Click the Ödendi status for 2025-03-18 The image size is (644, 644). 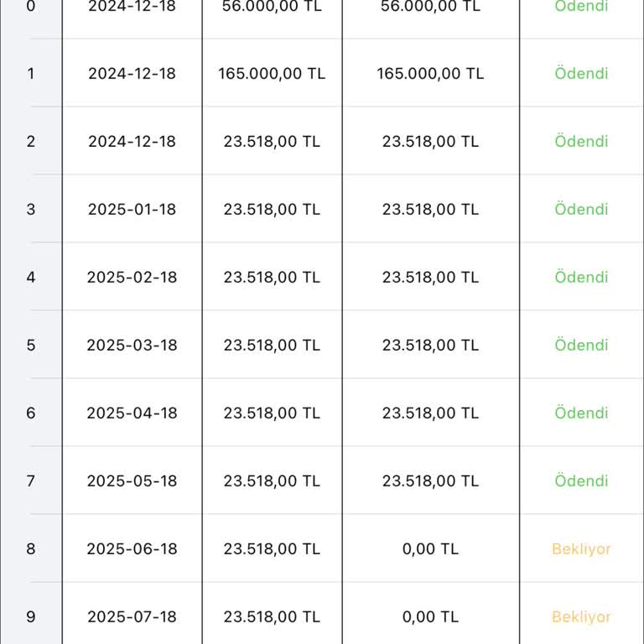click(x=581, y=345)
